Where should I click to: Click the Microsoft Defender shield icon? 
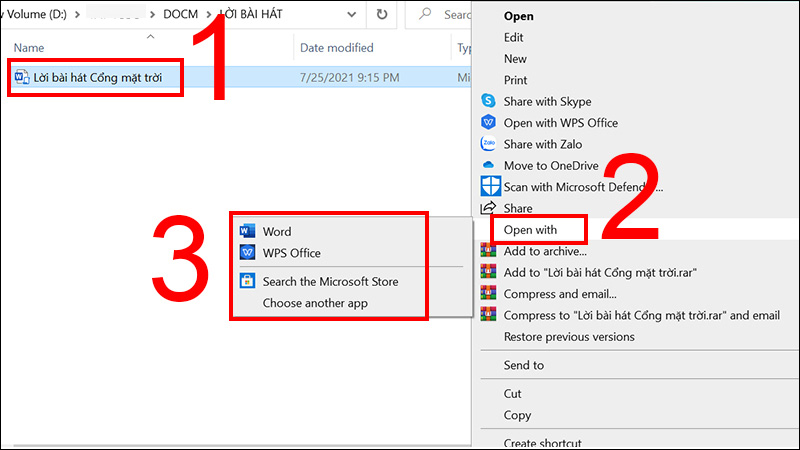(490, 186)
